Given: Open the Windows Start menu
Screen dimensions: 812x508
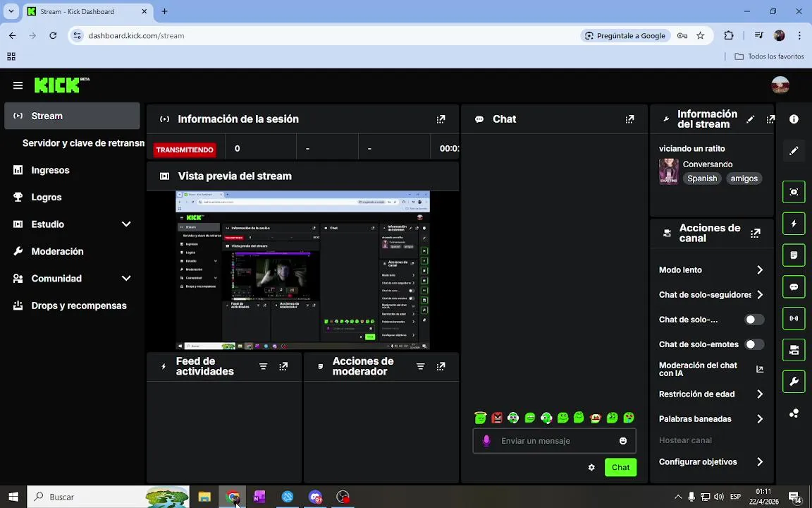Looking at the screenshot, I should (x=13, y=497).
